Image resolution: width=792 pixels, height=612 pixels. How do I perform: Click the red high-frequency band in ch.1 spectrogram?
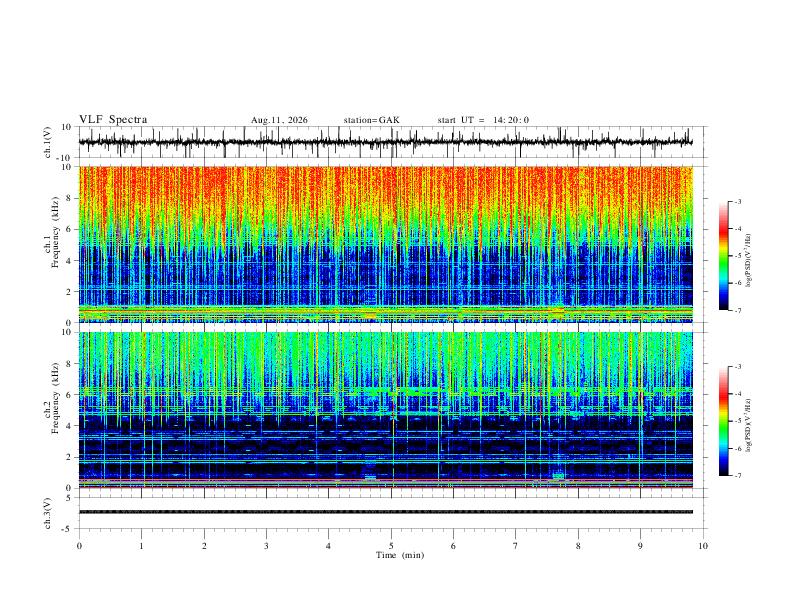386,189
